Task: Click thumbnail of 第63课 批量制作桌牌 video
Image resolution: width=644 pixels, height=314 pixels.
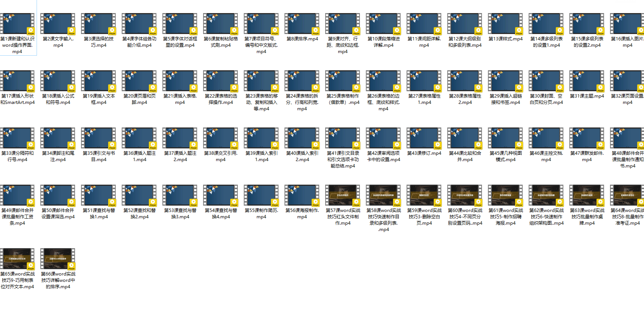Action: click(x=587, y=196)
